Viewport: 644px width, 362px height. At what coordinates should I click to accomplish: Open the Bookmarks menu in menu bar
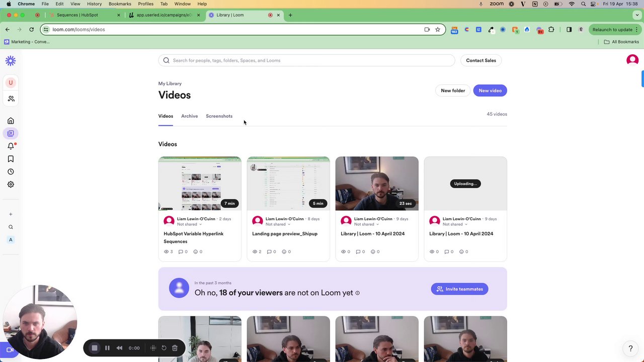(x=120, y=4)
